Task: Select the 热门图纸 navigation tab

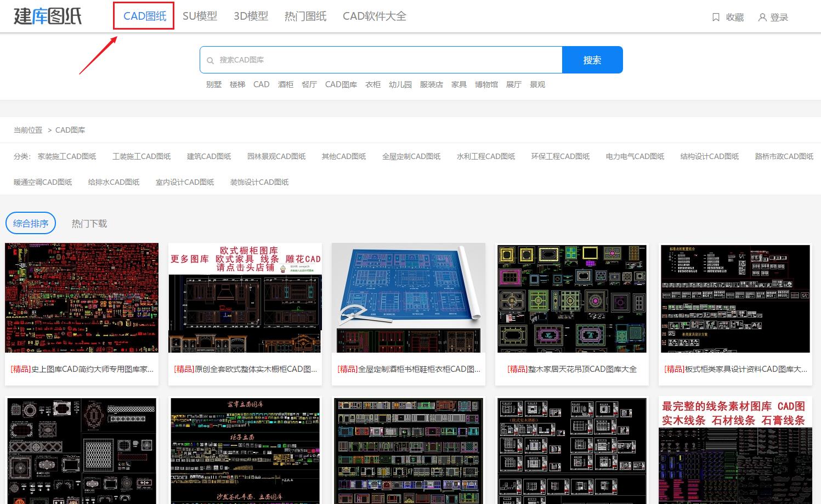Action: point(305,16)
